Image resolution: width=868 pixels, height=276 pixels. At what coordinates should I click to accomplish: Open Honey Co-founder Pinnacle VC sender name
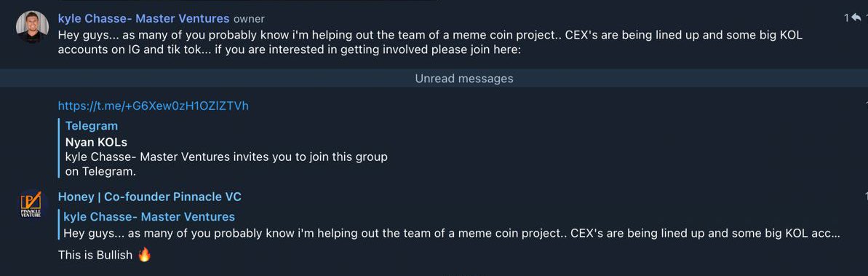[x=149, y=197]
